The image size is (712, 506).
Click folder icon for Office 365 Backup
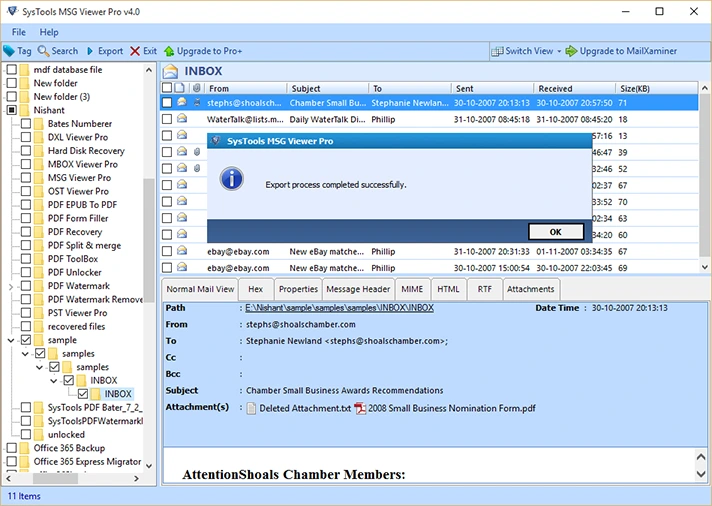pos(25,448)
